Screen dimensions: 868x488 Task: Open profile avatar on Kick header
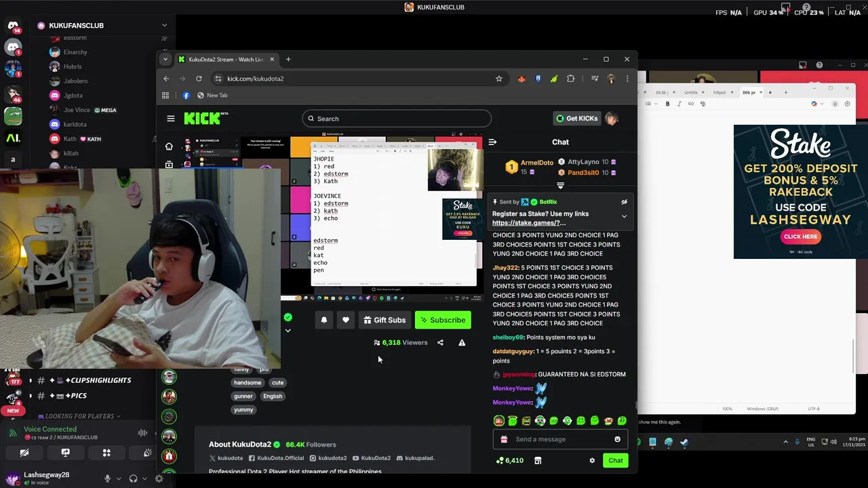pos(612,119)
